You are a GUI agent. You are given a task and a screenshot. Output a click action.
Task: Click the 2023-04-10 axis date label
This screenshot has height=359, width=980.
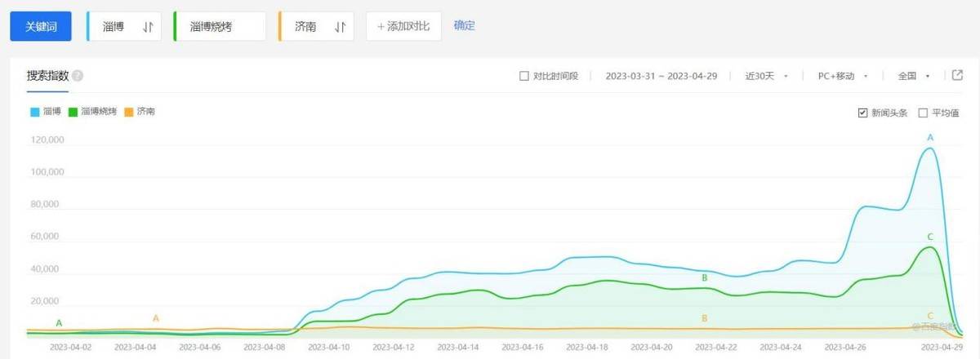point(329,347)
